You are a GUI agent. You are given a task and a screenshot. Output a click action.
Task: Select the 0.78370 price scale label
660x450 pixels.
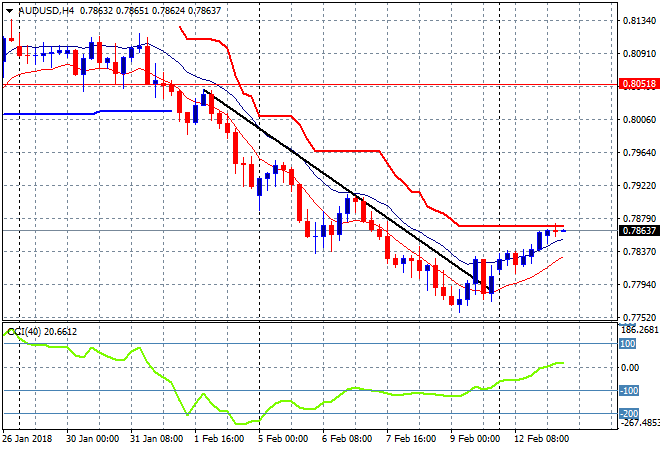[x=639, y=251]
